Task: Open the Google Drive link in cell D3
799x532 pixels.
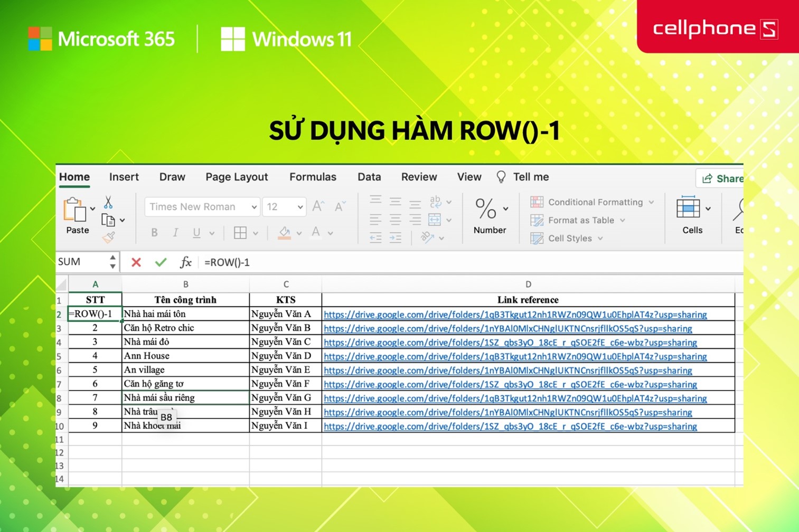Action: [507, 328]
